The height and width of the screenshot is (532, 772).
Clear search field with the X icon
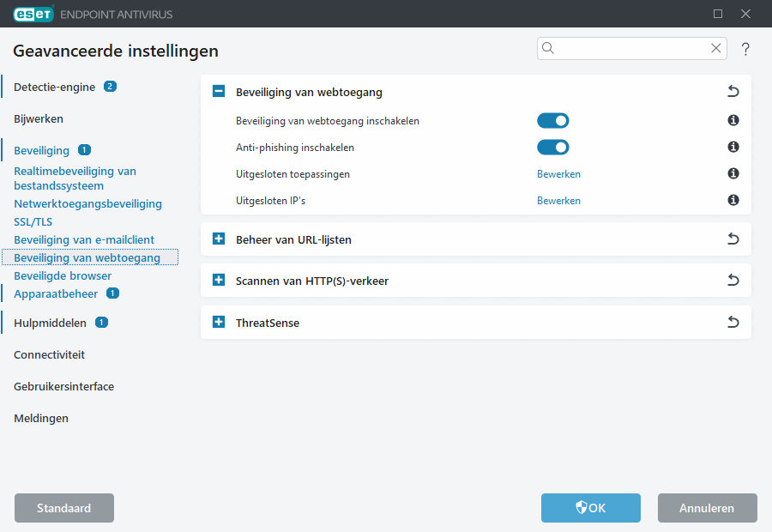(x=715, y=49)
